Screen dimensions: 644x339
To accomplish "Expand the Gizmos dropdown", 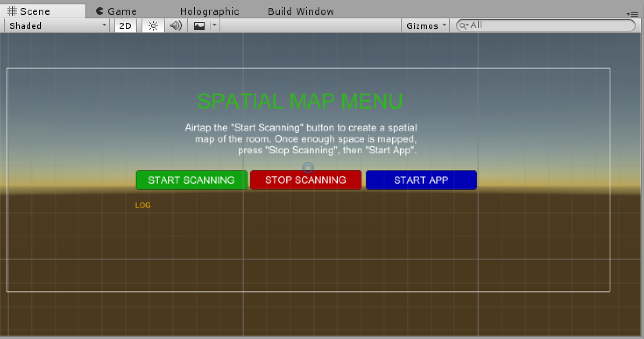I will point(426,26).
